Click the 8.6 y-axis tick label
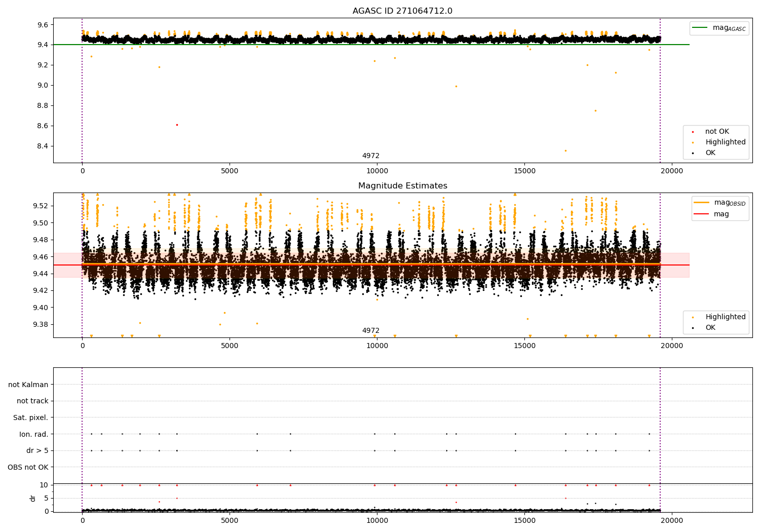The image size is (760, 532). point(42,126)
